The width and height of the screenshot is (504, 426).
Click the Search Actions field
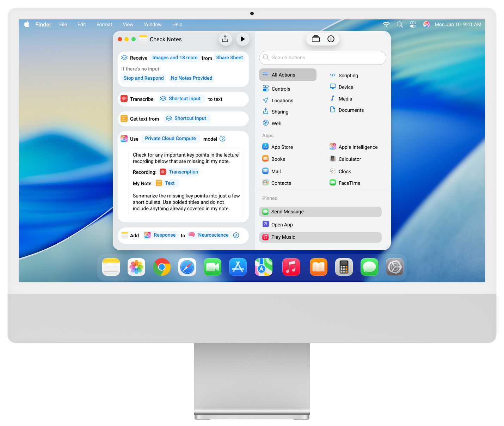pos(322,57)
